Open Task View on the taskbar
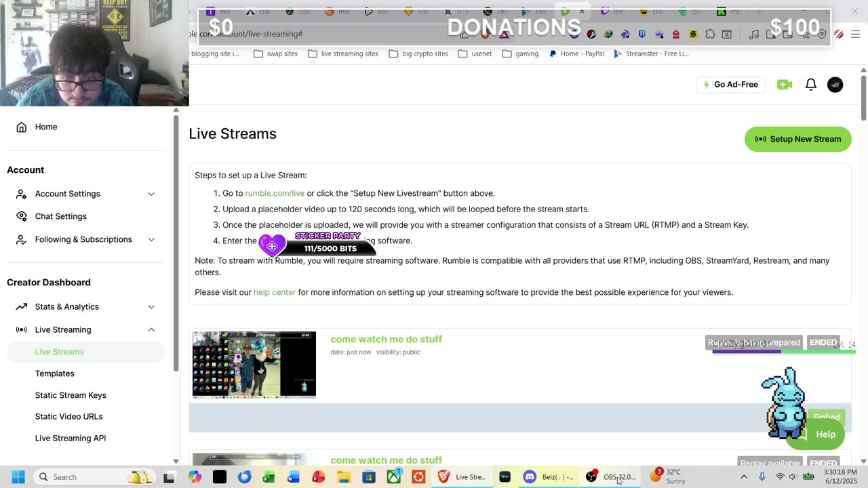The image size is (868, 488). tap(169, 477)
